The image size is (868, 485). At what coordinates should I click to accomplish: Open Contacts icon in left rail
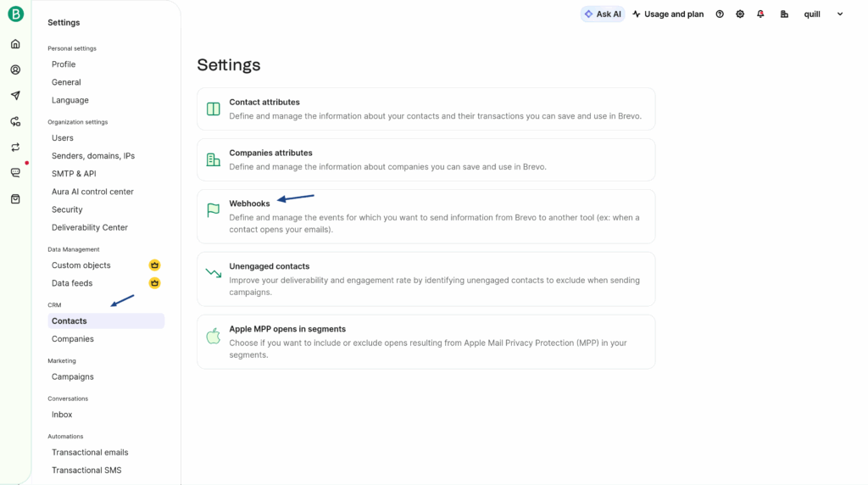pyautogui.click(x=15, y=70)
